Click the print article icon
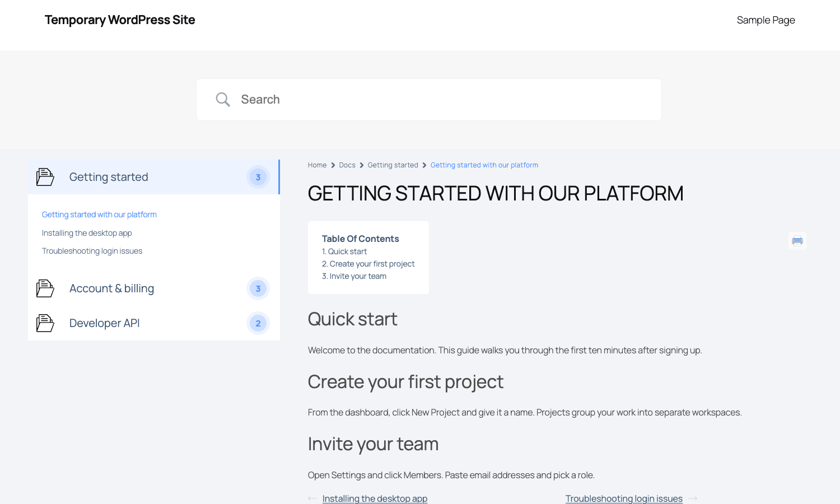 (x=797, y=241)
